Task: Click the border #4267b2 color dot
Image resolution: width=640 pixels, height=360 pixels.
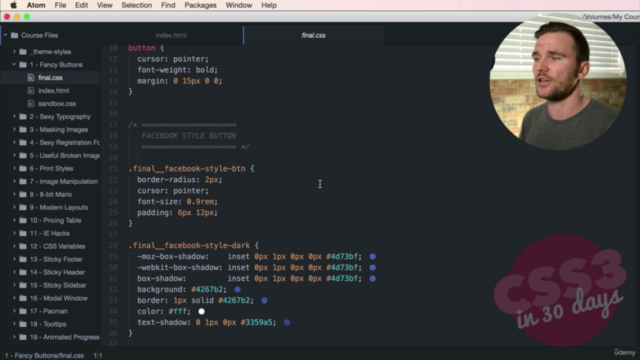Action: [x=264, y=301]
